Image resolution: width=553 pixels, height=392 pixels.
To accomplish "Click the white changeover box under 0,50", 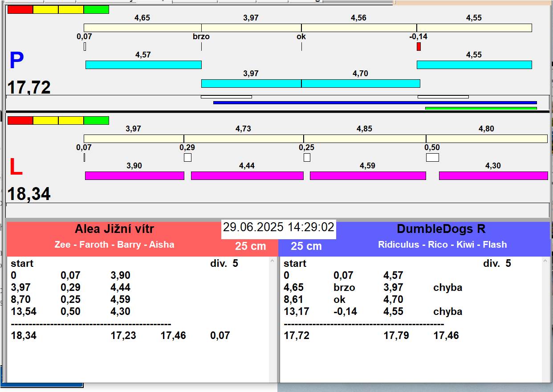I will (432, 157).
